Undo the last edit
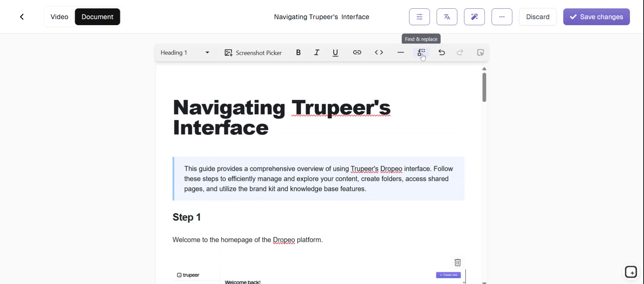 tap(442, 53)
